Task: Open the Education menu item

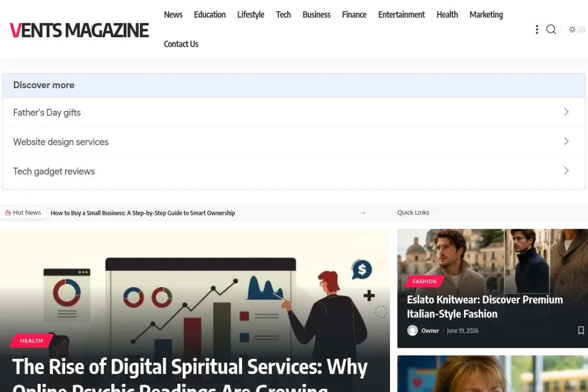Action: click(210, 15)
